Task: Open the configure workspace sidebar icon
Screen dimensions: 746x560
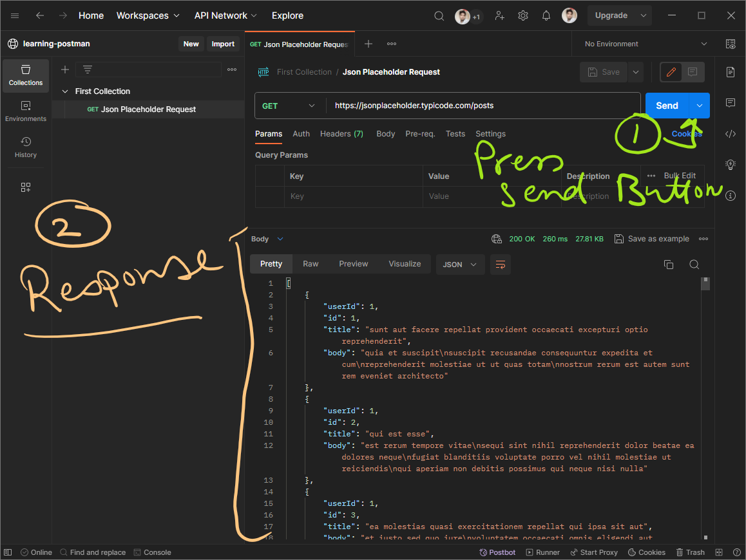Action: pyautogui.click(x=26, y=187)
